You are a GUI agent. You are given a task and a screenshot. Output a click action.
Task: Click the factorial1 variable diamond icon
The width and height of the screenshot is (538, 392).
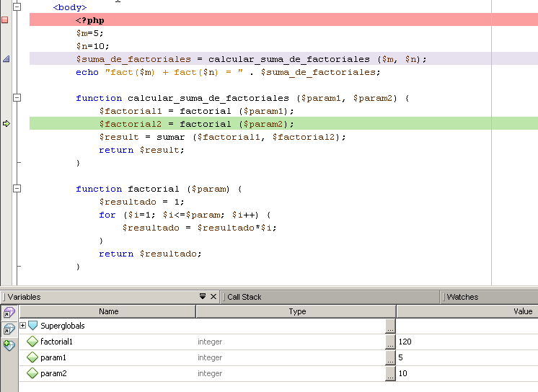click(x=32, y=342)
